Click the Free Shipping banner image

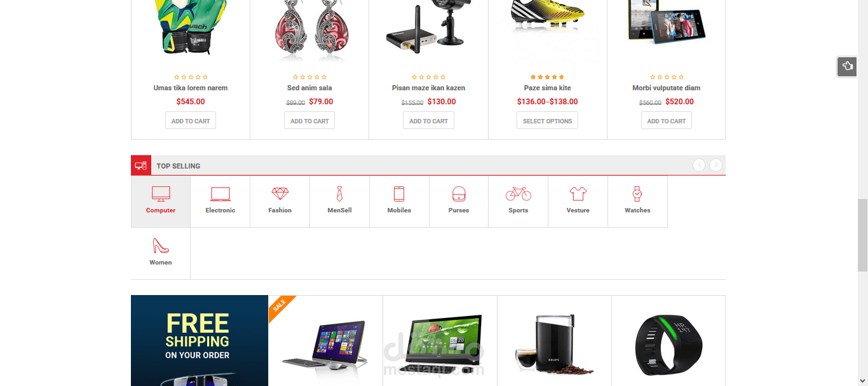coord(200,341)
